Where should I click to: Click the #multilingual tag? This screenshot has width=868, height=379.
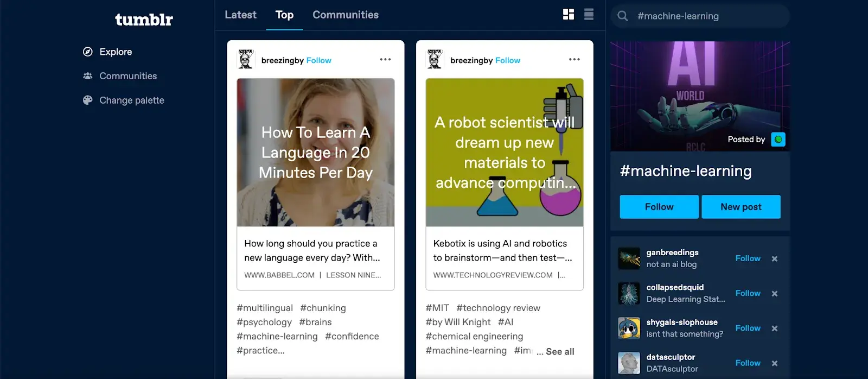pos(265,308)
